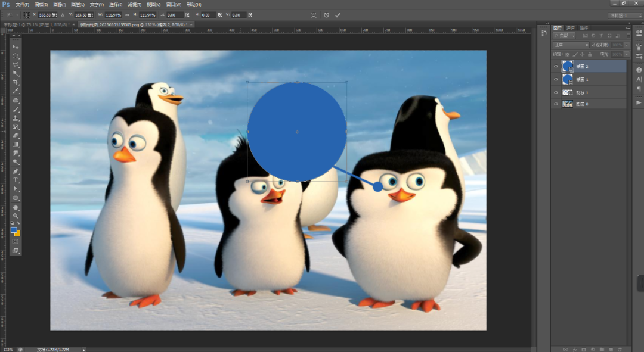Open the 滤镜 menu
Screen dimensions: 644x352
coord(134,5)
